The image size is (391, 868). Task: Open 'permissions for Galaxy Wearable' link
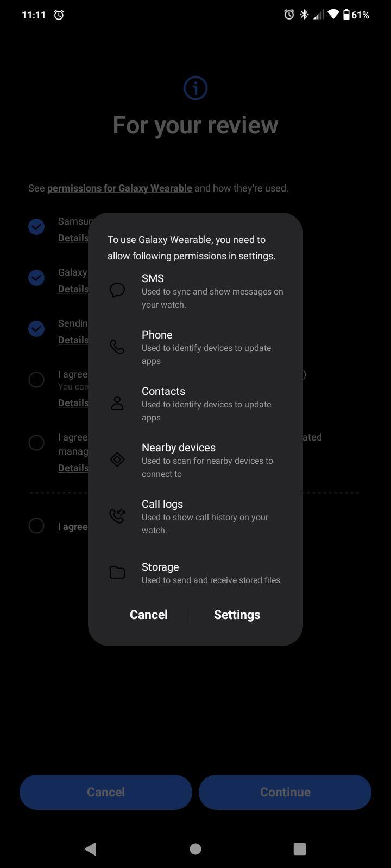(119, 188)
